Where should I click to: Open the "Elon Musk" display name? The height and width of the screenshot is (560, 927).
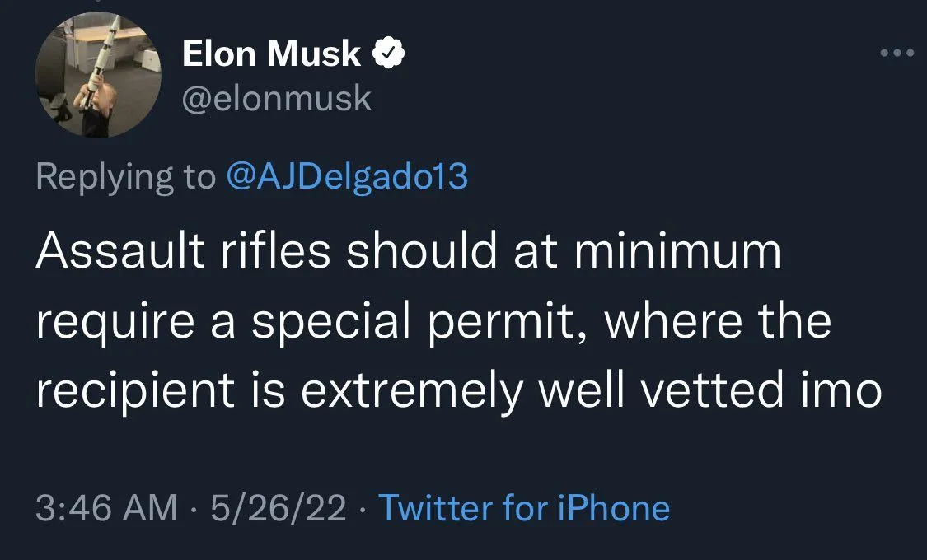click(270, 54)
